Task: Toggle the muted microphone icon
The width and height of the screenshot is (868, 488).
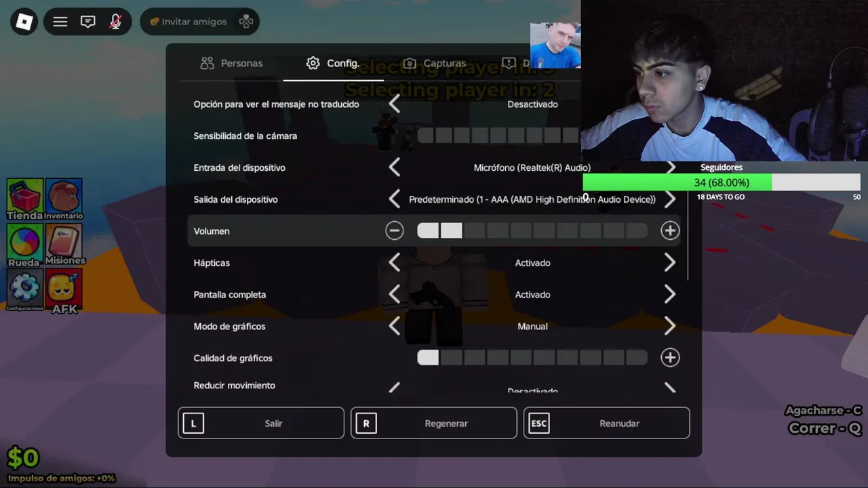Action: click(x=115, y=22)
